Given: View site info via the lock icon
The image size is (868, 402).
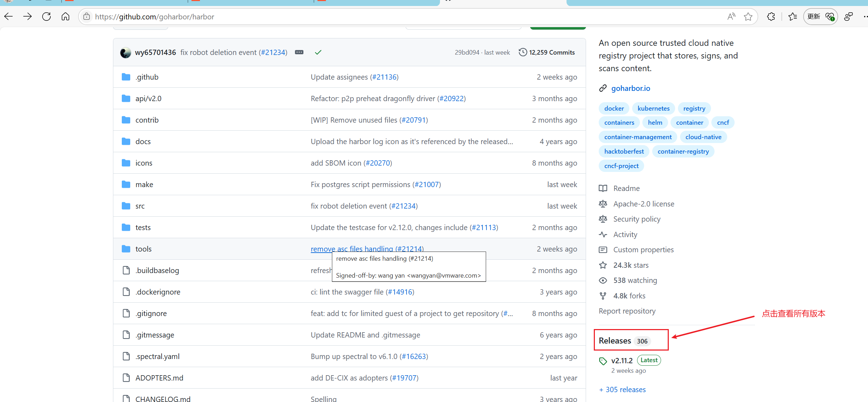Looking at the screenshot, I should 87,17.
